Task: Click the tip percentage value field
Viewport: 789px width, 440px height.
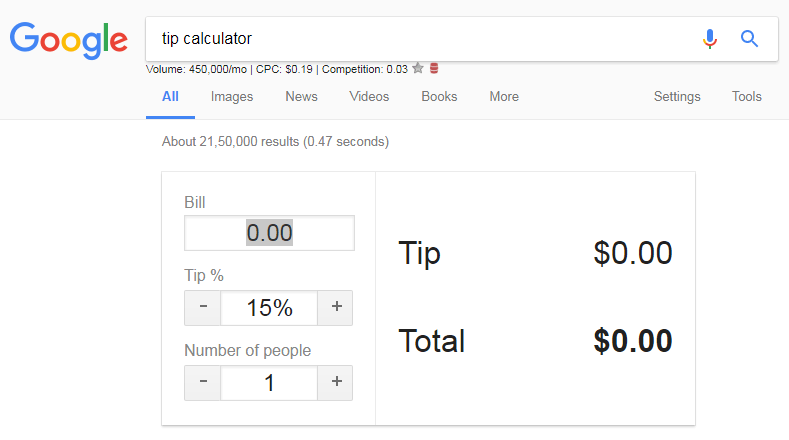Action: [269, 308]
